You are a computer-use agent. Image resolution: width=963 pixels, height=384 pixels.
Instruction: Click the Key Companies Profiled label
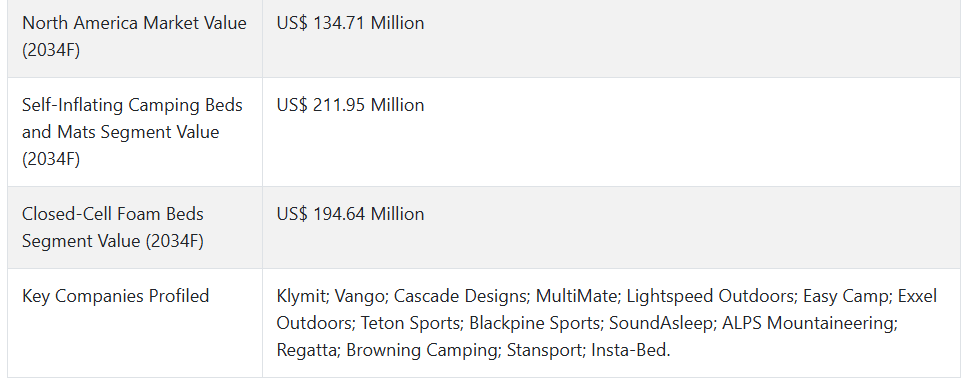(115, 296)
